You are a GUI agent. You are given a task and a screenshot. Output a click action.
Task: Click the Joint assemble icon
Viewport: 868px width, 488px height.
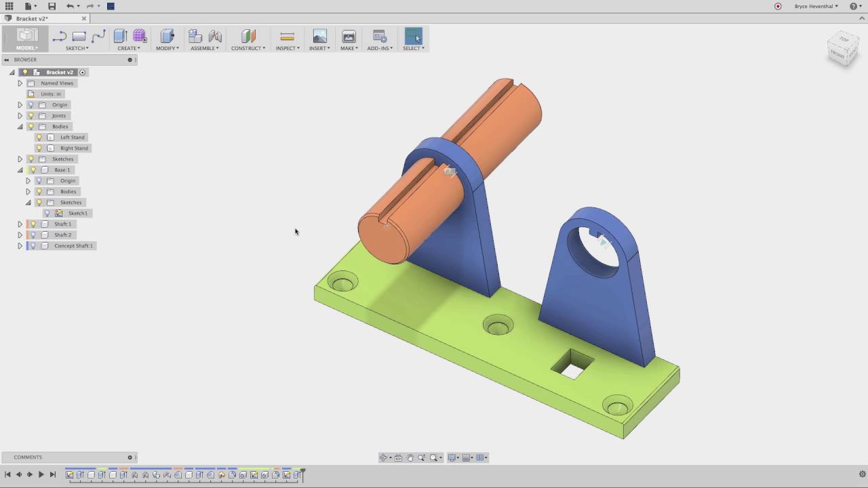[x=215, y=36]
